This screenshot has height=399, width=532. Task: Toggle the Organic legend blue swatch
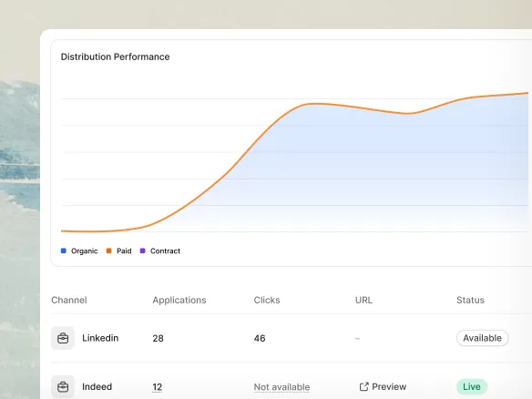tap(64, 251)
